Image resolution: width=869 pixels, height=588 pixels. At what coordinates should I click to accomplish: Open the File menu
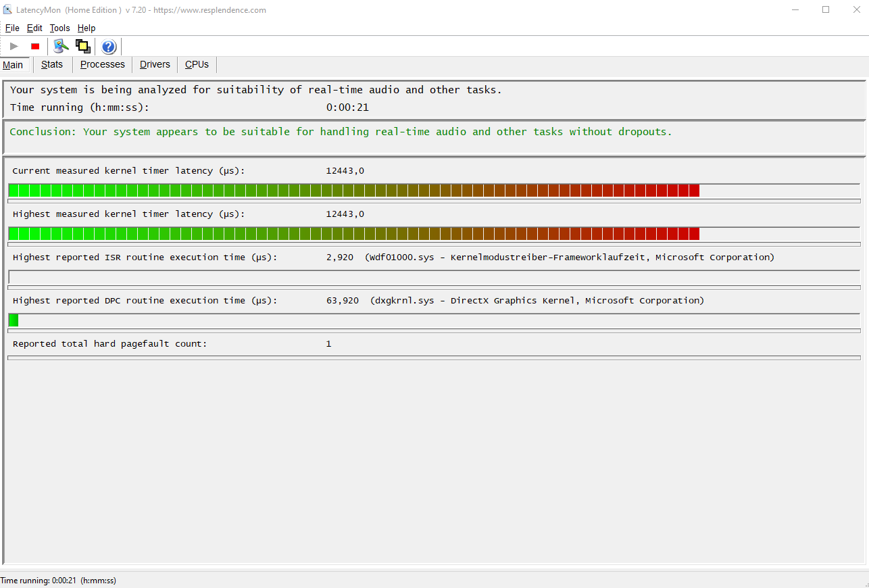pos(12,28)
